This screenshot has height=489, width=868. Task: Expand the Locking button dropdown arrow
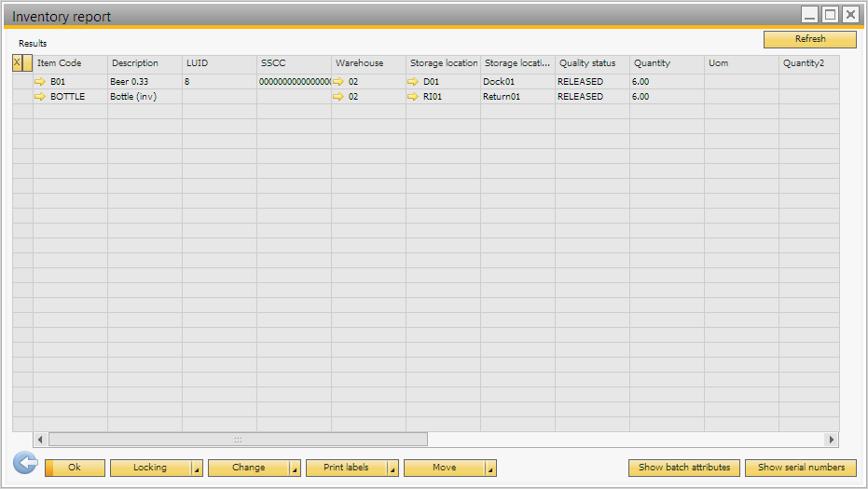[197, 469]
